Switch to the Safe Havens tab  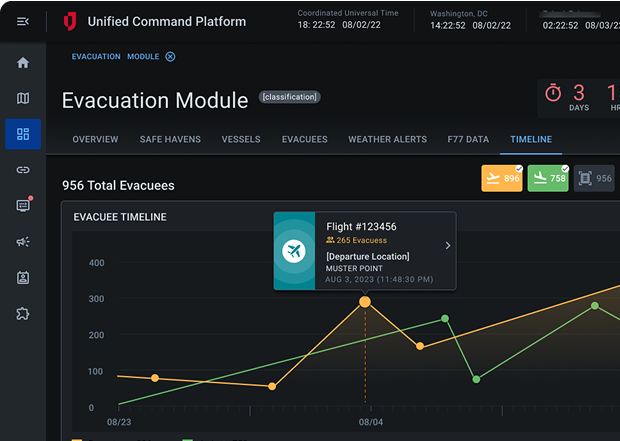point(170,139)
